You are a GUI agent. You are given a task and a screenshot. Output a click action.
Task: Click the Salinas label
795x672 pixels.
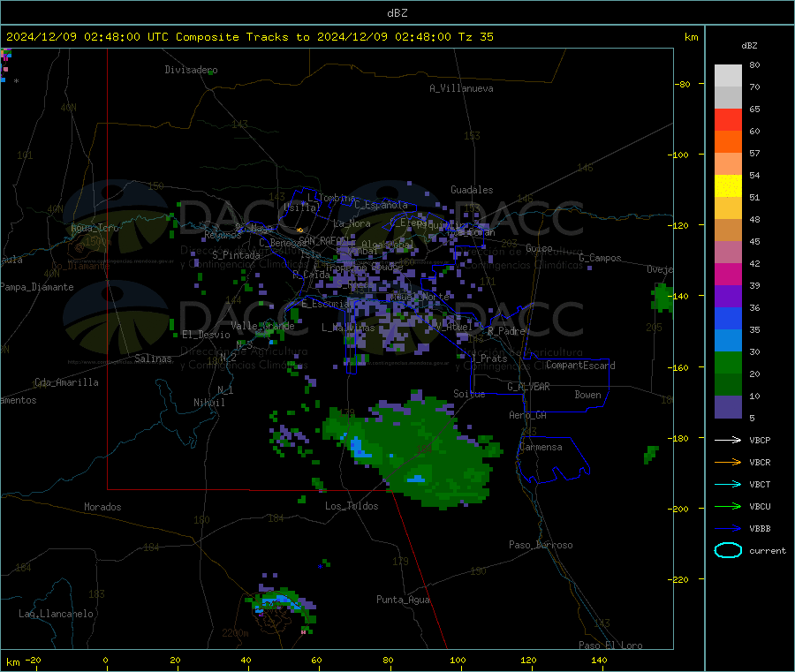[x=153, y=359]
